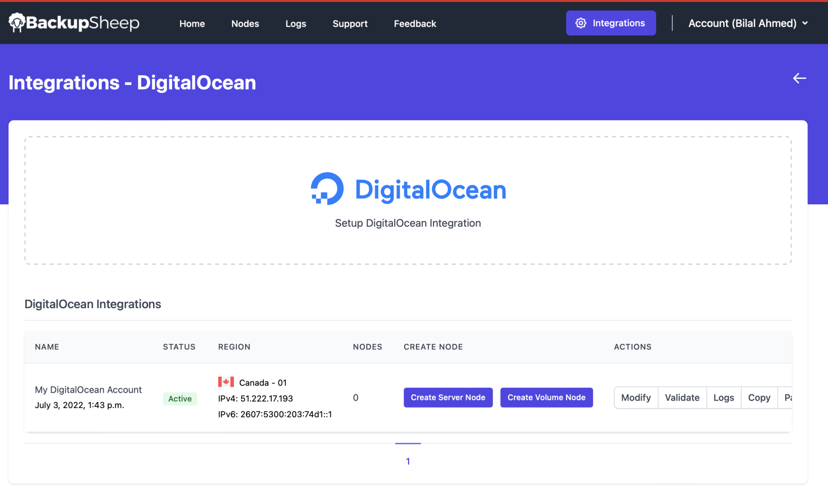Screen dimensions: 828x504
Task: Click the DigitalOcean logo
Action: (408, 189)
